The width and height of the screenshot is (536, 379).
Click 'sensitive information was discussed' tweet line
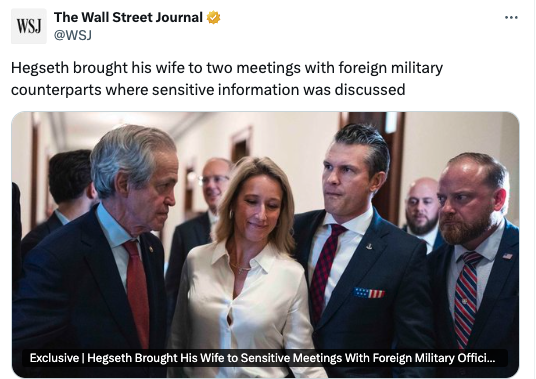279,90
